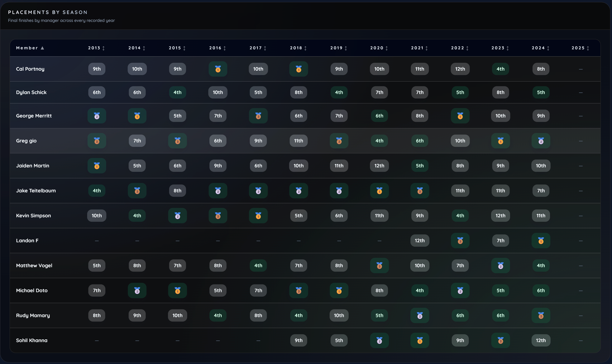Click Matthew Vogel's 2017 '4th' badge
Screen dimensions: 612x364
tap(258, 266)
